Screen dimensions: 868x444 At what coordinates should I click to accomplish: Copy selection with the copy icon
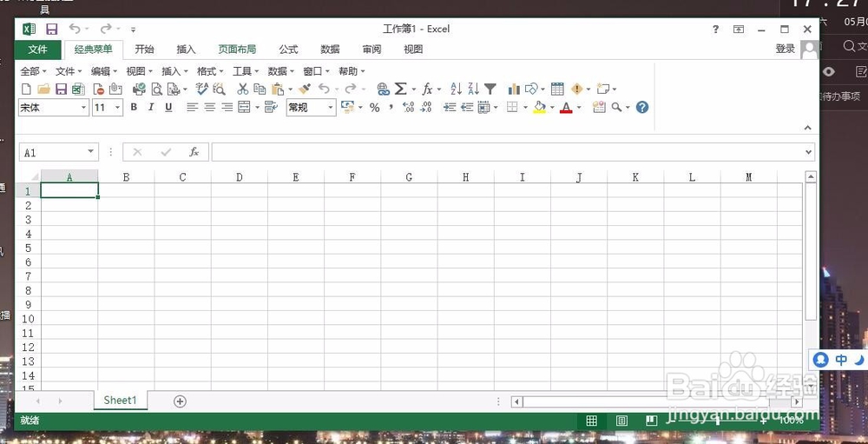point(260,89)
